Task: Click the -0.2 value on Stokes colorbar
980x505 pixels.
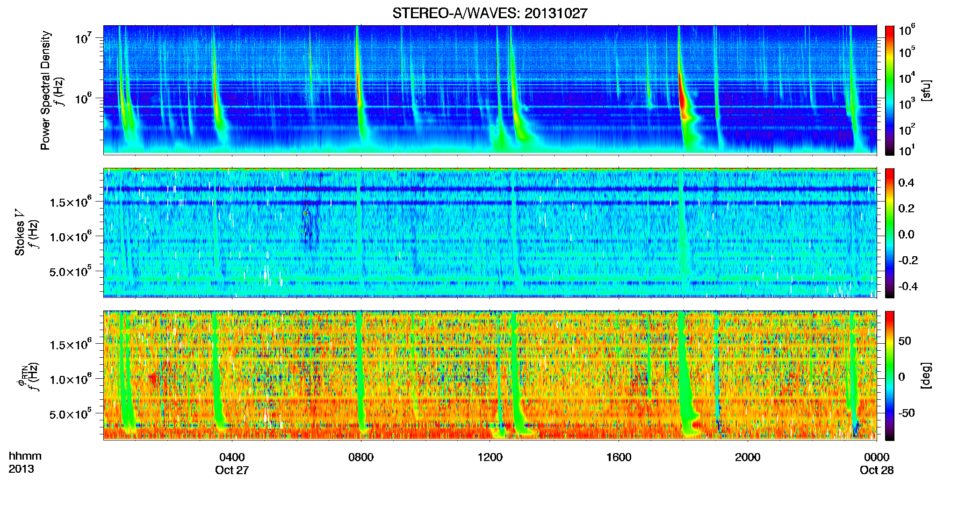Action: pyautogui.click(x=908, y=260)
